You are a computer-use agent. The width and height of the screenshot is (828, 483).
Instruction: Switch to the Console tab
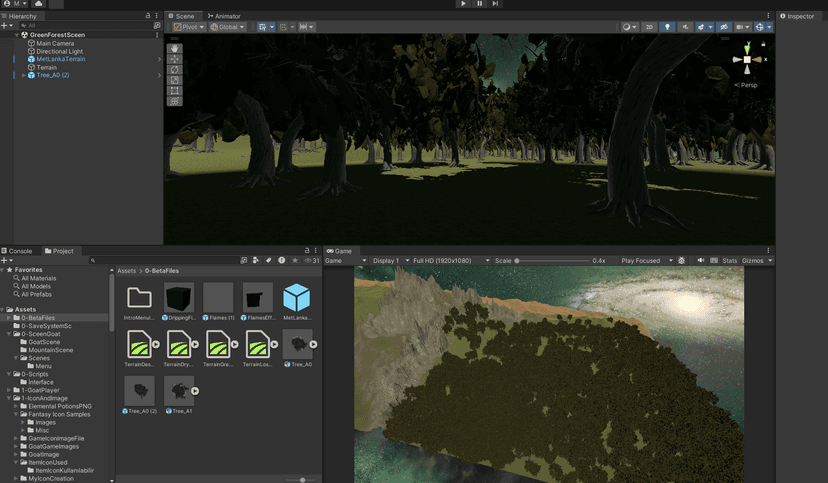(20, 251)
